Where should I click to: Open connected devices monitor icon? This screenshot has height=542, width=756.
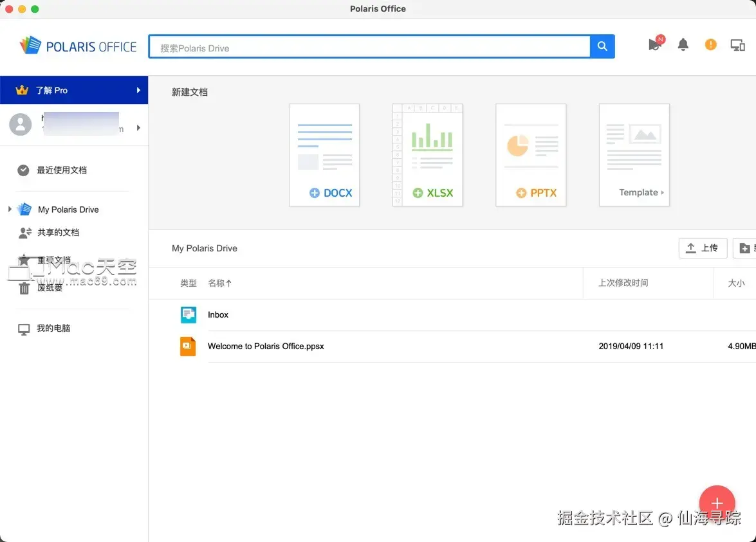(x=737, y=45)
